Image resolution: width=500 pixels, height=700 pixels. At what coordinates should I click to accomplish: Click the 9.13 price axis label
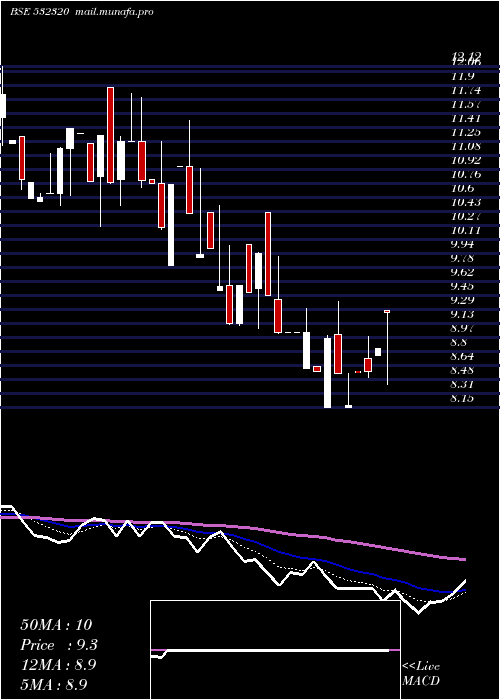pos(464,314)
